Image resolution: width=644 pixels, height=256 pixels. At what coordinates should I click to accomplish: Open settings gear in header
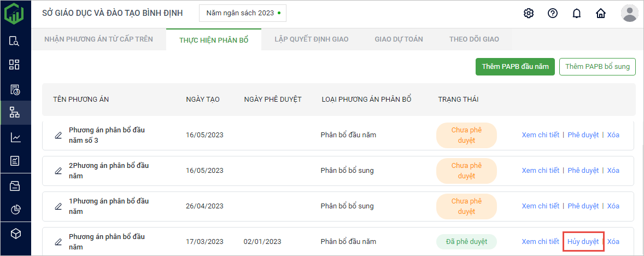click(528, 13)
